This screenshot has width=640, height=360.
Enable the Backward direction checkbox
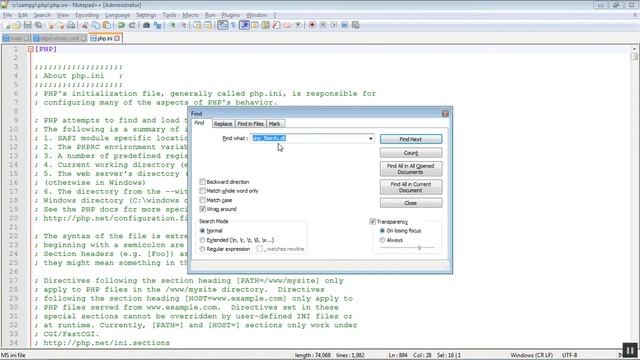click(202, 182)
